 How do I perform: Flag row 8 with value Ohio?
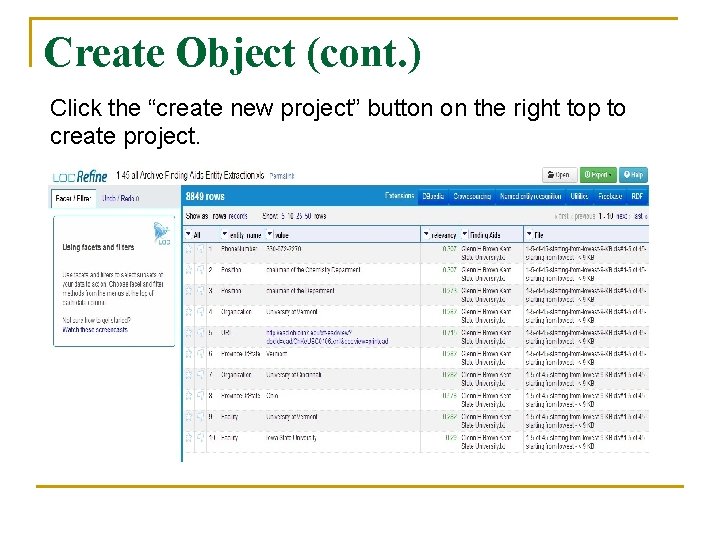pyautogui.click(x=200, y=396)
